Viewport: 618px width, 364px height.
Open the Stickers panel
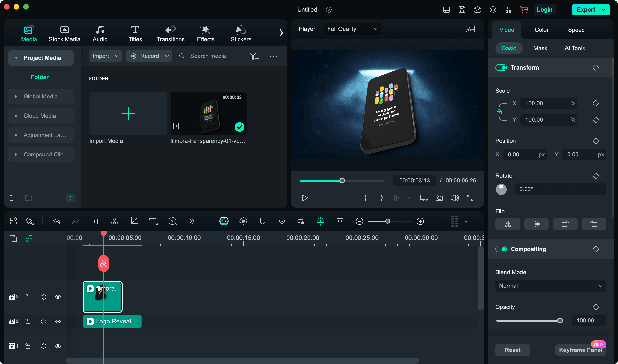(x=241, y=33)
